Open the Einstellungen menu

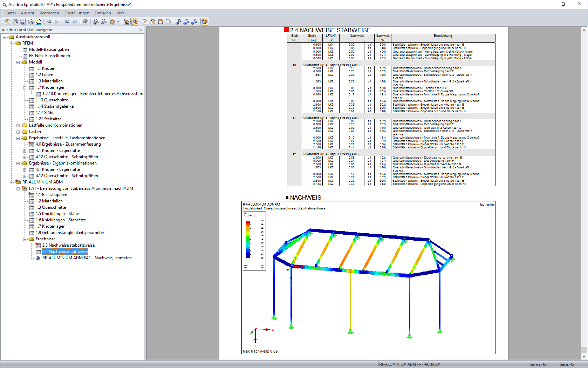click(x=77, y=13)
